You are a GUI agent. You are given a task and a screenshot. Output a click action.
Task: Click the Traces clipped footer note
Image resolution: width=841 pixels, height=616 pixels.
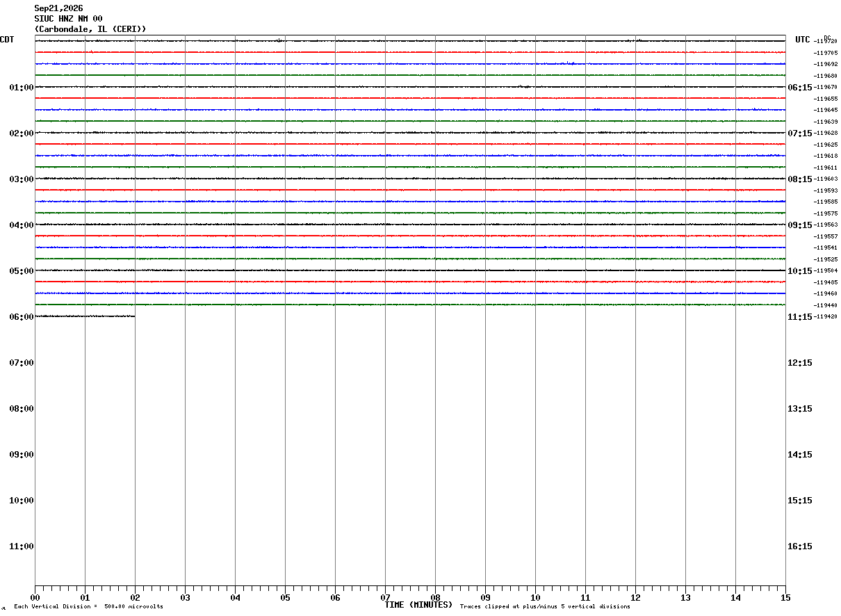[545, 607]
